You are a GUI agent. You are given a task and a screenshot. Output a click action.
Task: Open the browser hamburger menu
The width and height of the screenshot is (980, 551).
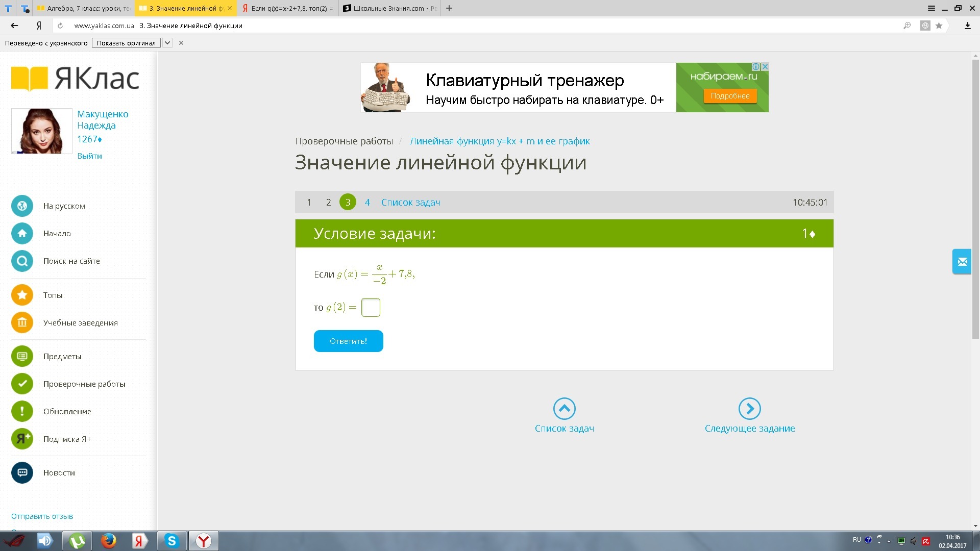931,8
